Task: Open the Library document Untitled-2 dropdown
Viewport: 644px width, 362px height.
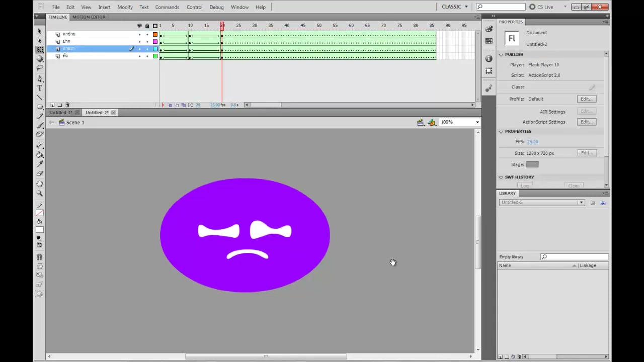Action: 581,203
